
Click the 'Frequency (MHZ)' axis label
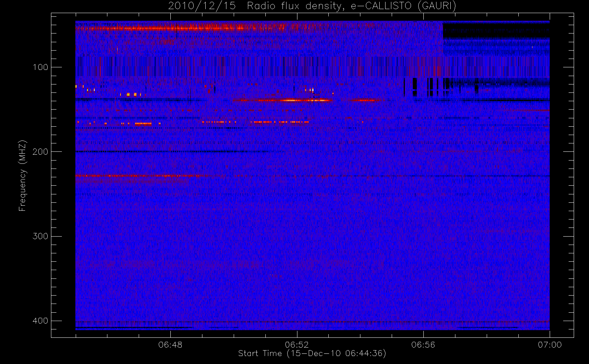pos(23,176)
